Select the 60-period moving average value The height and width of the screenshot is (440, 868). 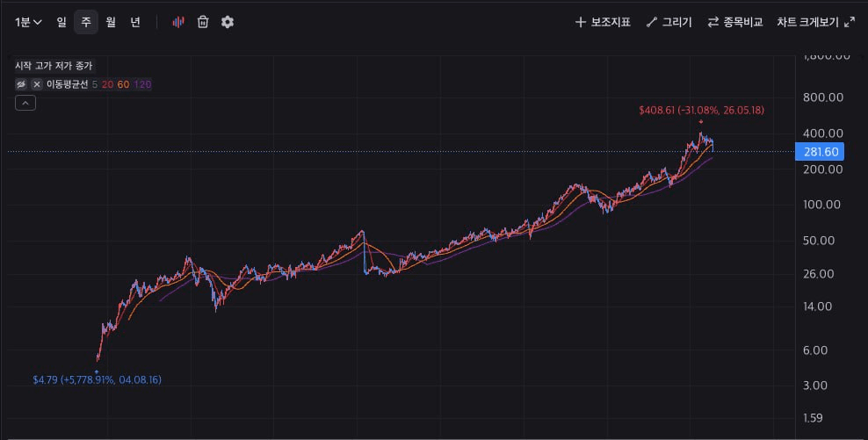coord(124,84)
